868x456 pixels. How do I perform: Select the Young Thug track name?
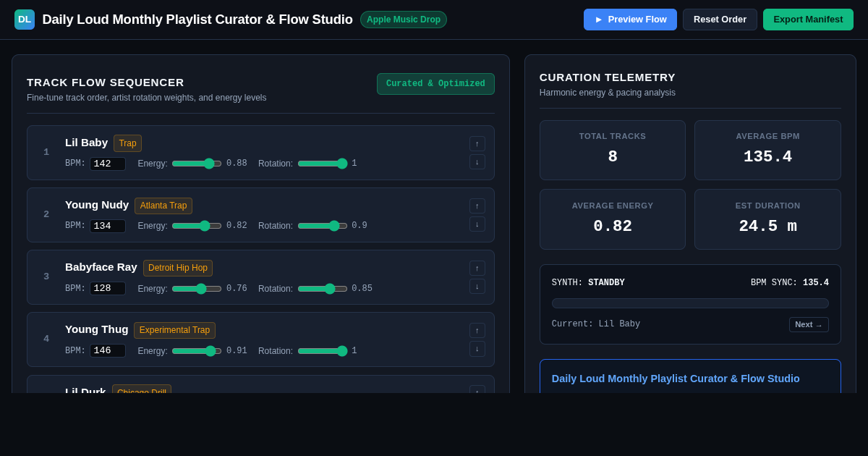pos(97,329)
